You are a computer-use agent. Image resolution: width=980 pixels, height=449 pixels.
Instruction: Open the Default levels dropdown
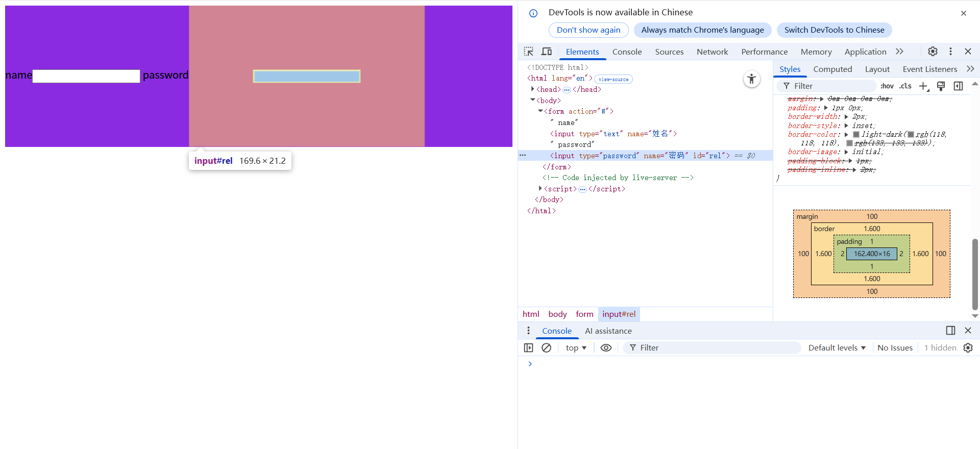point(837,348)
